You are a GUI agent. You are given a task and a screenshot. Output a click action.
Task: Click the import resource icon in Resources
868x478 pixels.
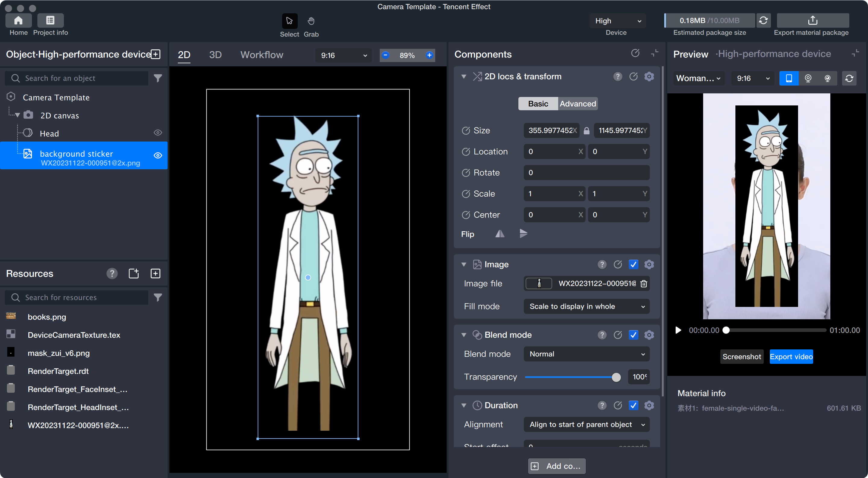point(134,273)
